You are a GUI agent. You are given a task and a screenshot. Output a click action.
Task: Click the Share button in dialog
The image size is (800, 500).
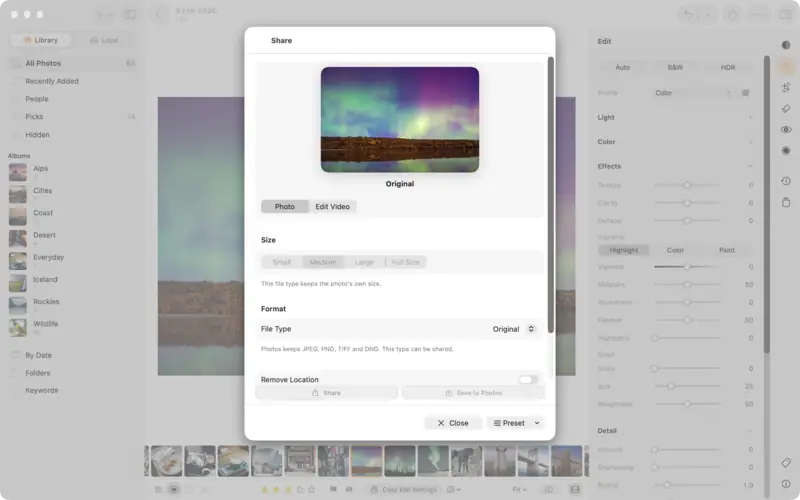point(327,393)
